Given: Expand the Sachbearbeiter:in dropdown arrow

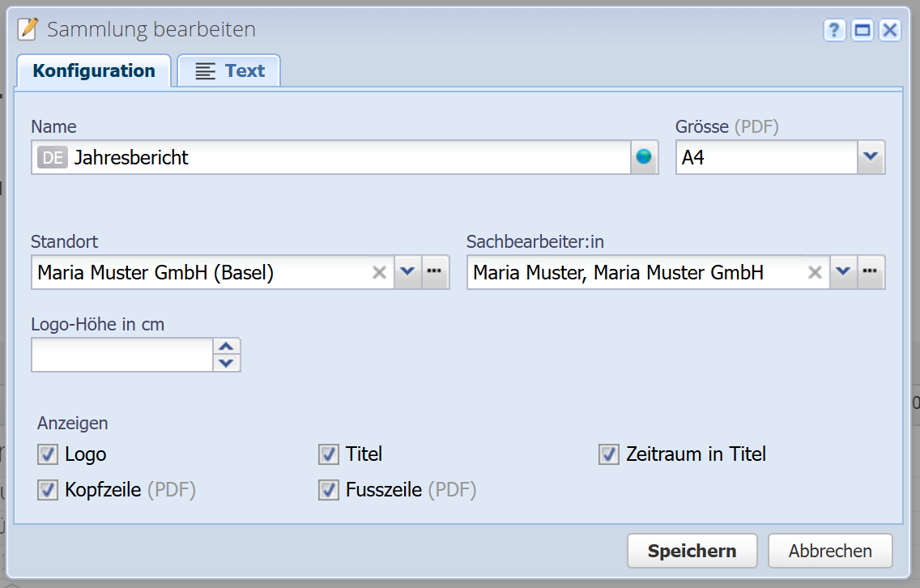Looking at the screenshot, I should pos(843,273).
